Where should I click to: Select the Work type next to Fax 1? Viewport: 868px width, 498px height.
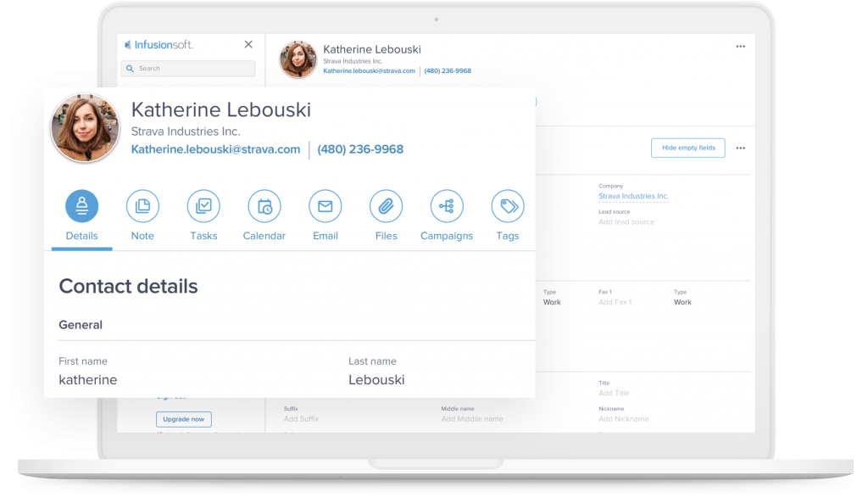coord(682,303)
